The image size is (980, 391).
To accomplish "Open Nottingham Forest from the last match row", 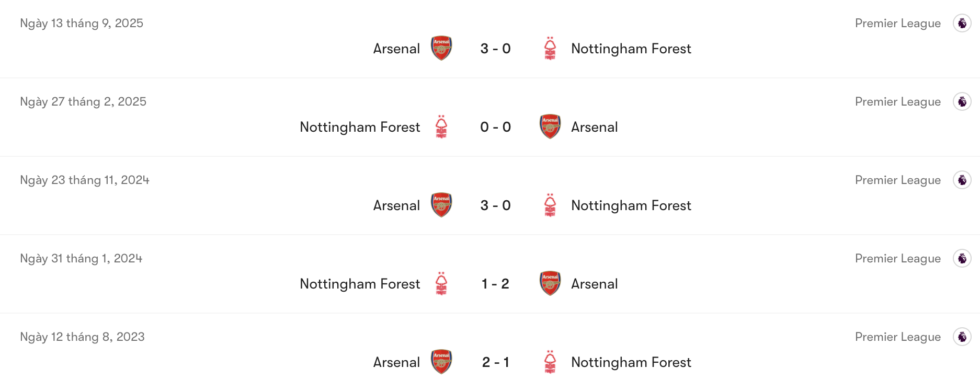I will (x=631, y=362).
